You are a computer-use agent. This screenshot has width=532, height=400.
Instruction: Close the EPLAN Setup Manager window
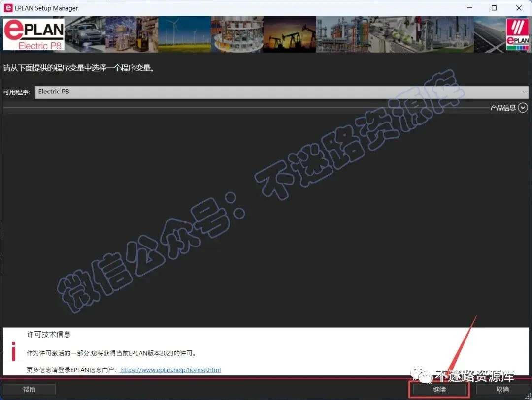(519, 8)
